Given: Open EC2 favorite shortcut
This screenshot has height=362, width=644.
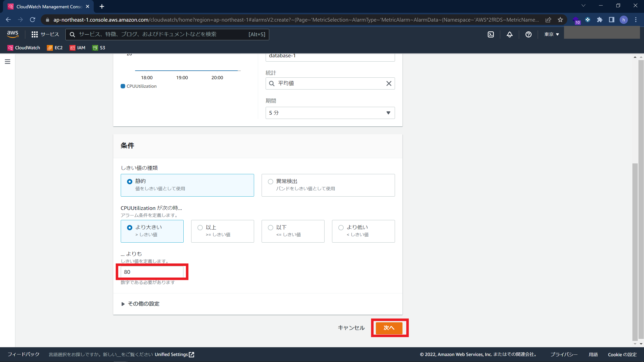Looking at the screenshot, I should point(55,48).
